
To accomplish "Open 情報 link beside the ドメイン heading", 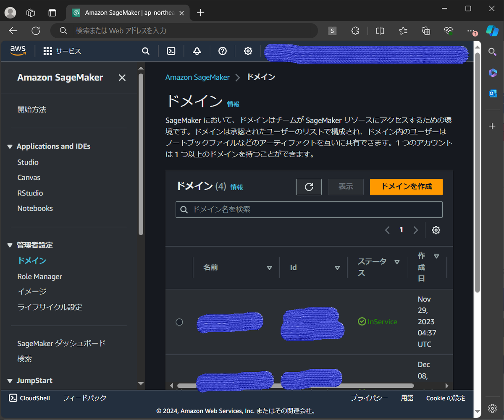I will click(x=233, y=104).
